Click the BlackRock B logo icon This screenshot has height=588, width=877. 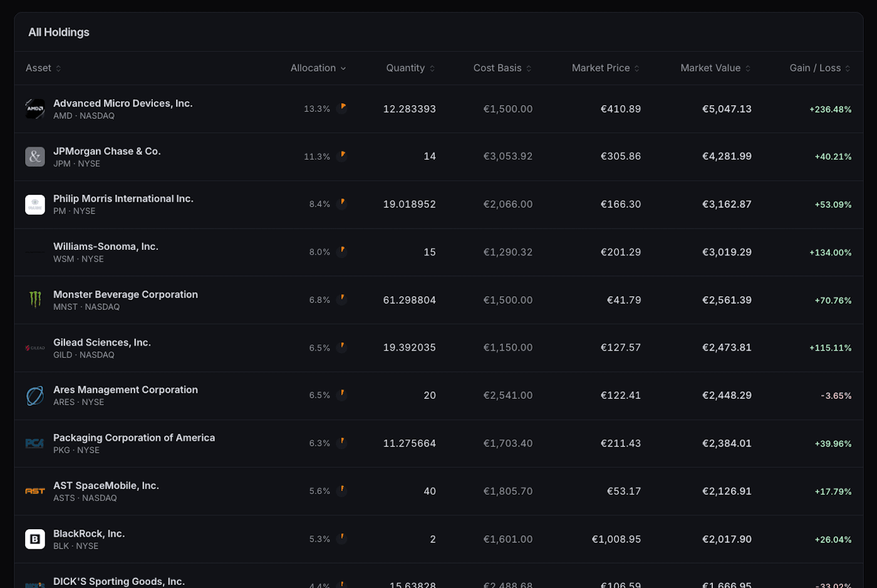tap(35, 539)
